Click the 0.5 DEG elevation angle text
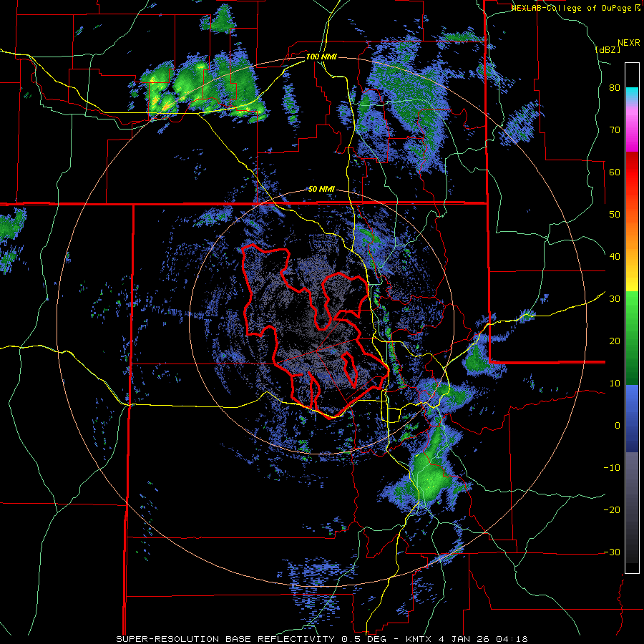The height and width of the screenshot is (644, 644). click(366, 639)
